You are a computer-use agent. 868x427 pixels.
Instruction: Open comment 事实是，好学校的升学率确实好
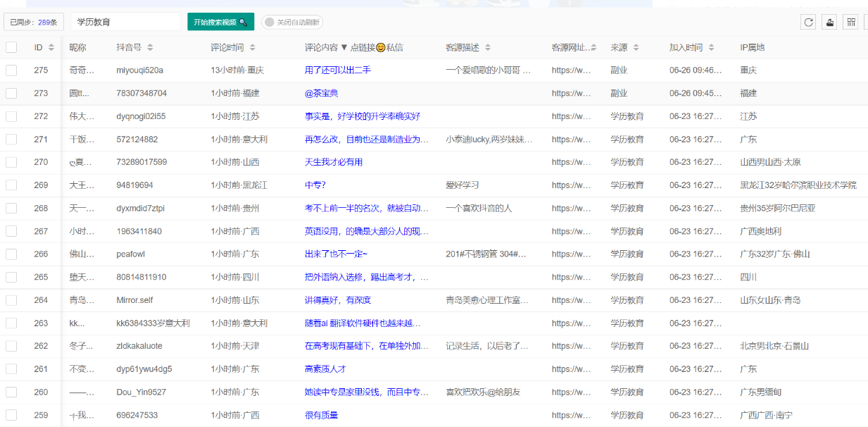[363, 116]
